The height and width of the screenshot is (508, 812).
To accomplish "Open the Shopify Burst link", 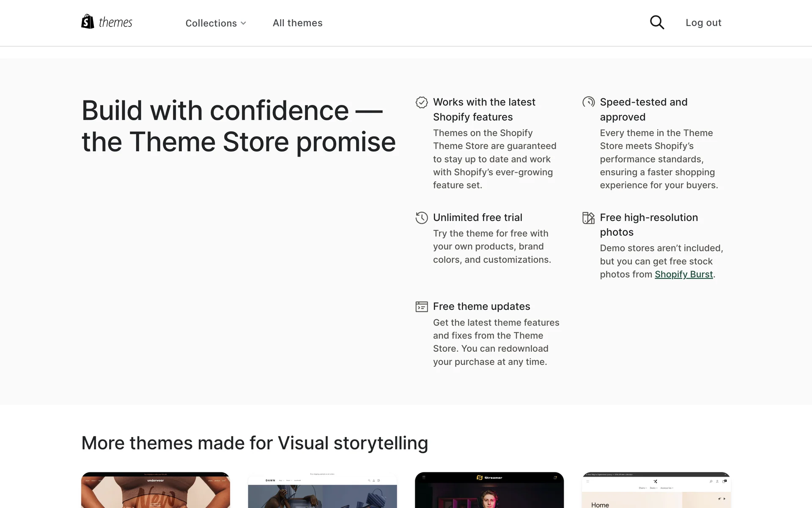I will tap(683, 274).
